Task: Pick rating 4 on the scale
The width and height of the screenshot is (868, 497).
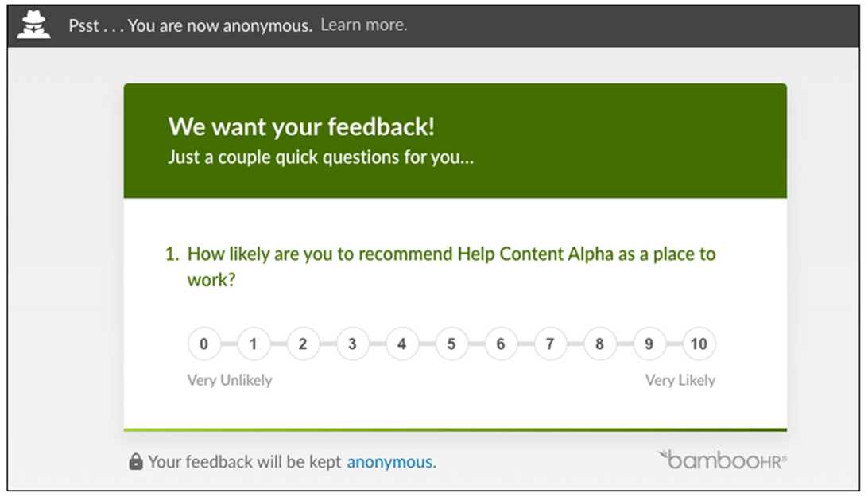Action: tap(402, 344)
